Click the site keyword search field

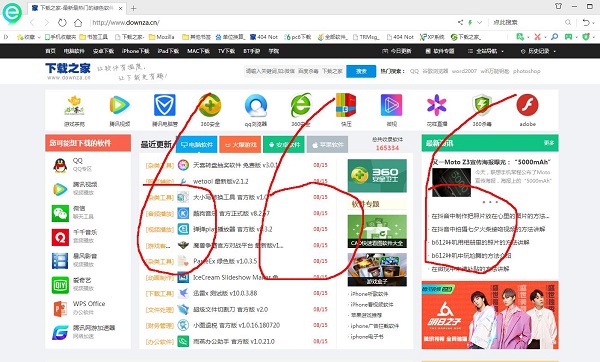point(294,71)
